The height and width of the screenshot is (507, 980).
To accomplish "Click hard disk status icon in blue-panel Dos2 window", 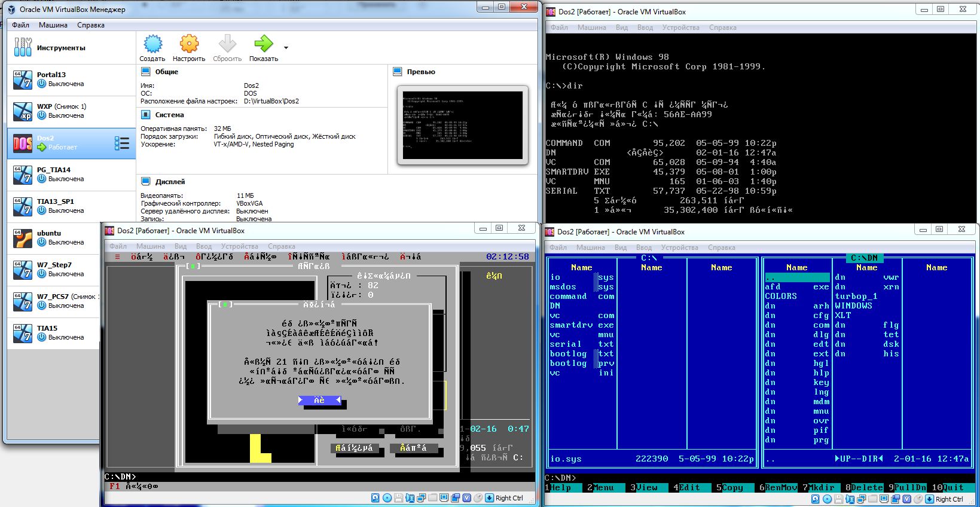I will click(816, 499).
